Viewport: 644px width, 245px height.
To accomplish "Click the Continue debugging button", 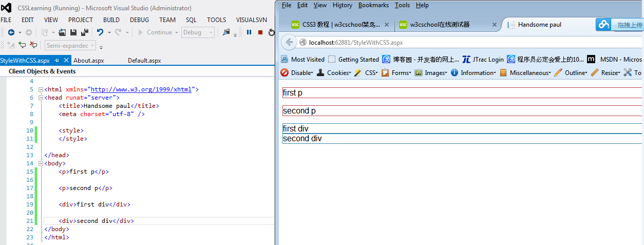I will point(155,32).
